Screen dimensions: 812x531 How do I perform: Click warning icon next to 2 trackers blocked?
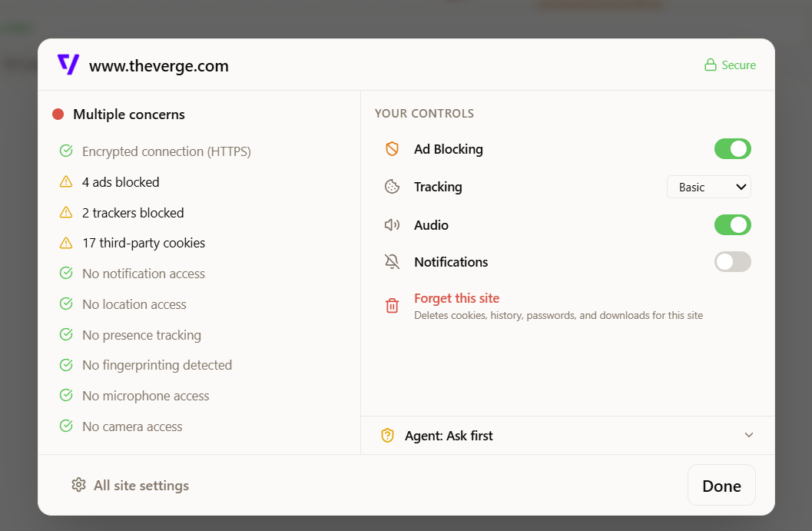tap(66, 212)
